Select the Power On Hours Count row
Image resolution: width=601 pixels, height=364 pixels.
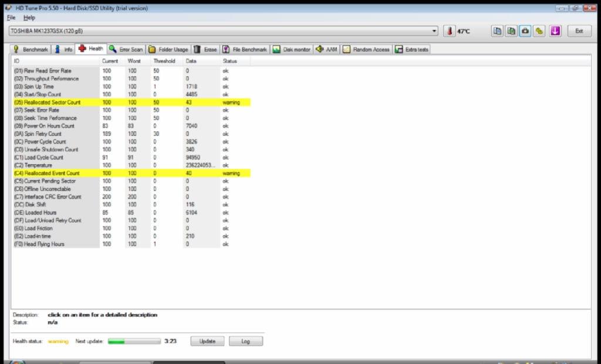131,126
